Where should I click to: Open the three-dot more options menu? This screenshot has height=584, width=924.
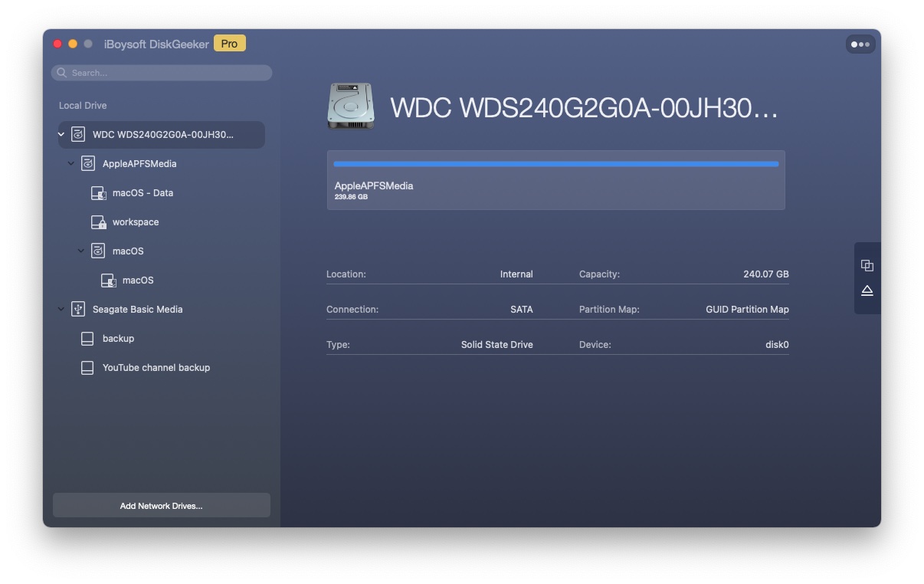(860, 44)
